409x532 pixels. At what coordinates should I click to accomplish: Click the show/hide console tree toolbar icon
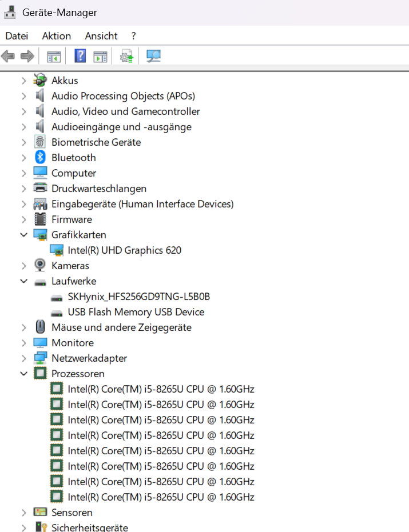click(54, 57)
